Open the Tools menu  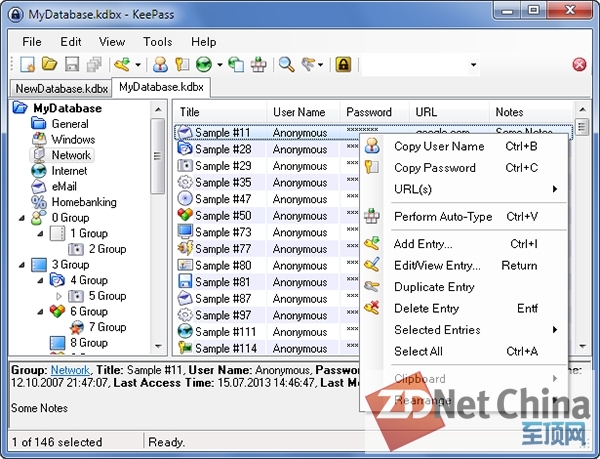click(x=158, y=41)
